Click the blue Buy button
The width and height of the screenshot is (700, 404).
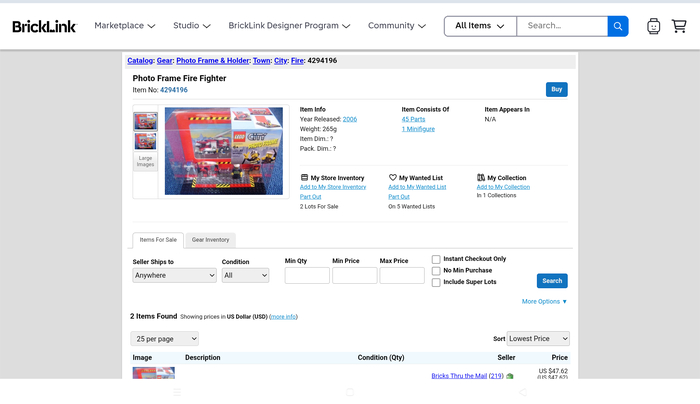557,89
